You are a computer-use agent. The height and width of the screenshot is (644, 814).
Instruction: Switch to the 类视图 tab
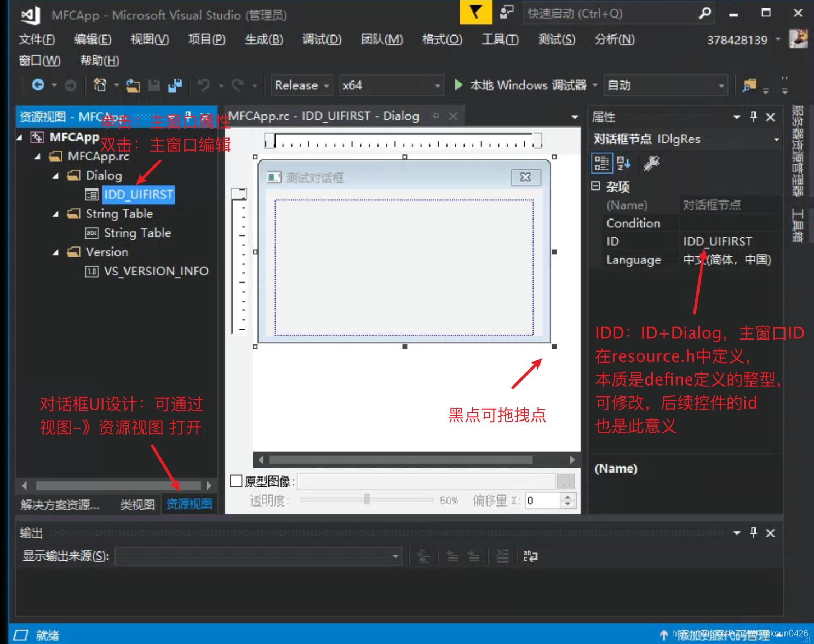tap(137, 504)
